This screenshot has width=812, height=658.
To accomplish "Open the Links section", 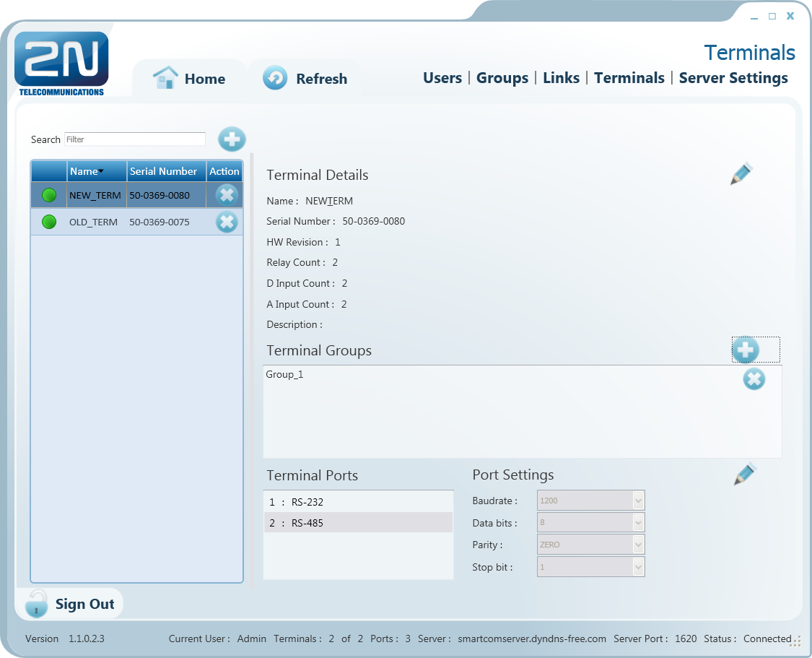I will coord(562,78).
